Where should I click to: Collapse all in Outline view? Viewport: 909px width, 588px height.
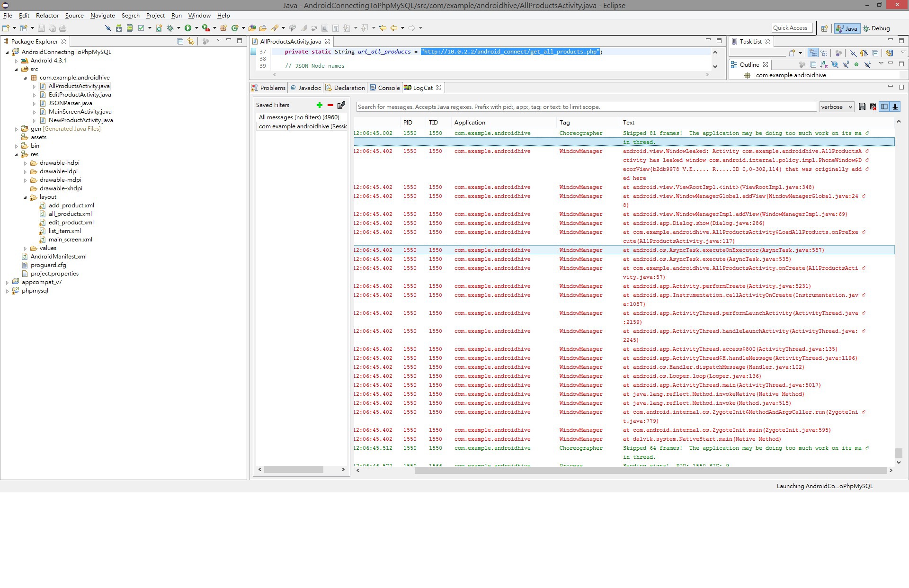click(x=813, y=65)
